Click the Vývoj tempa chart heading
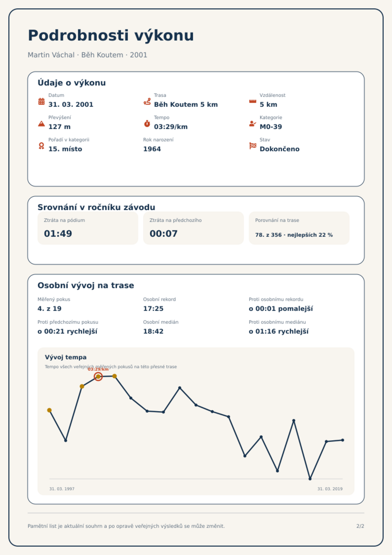Screen dimensions: 392x555 pos(66,357)
